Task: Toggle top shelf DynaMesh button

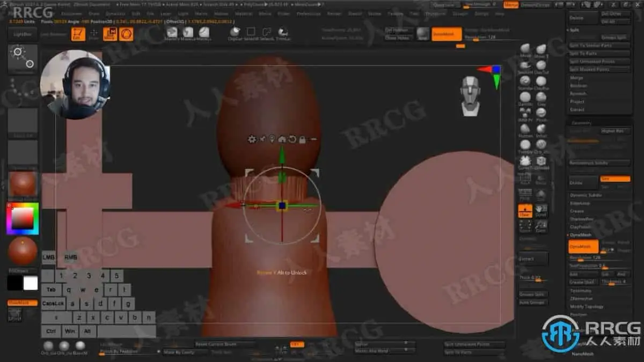Action: click(447, 34)
